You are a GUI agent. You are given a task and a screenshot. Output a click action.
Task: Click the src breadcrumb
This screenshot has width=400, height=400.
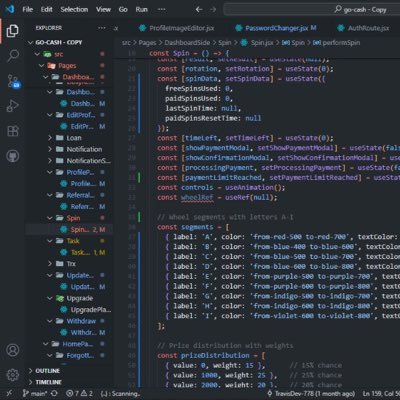(x=126, y=43)
